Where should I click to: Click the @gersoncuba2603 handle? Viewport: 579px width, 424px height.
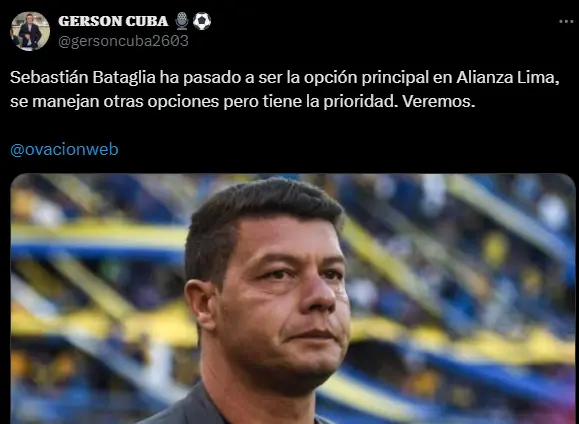123,41
